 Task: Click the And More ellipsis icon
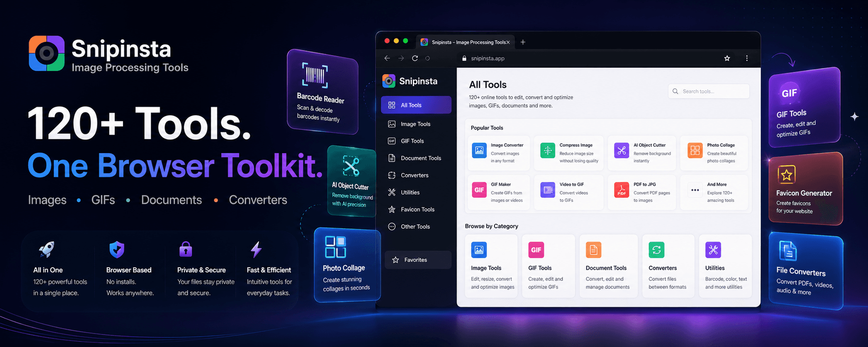tap(695, 190)
